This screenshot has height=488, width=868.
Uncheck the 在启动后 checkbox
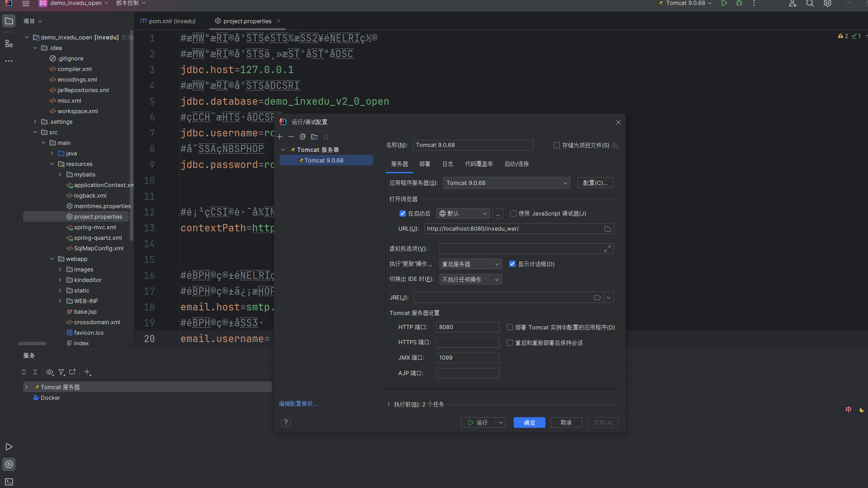tap(403, 213)
